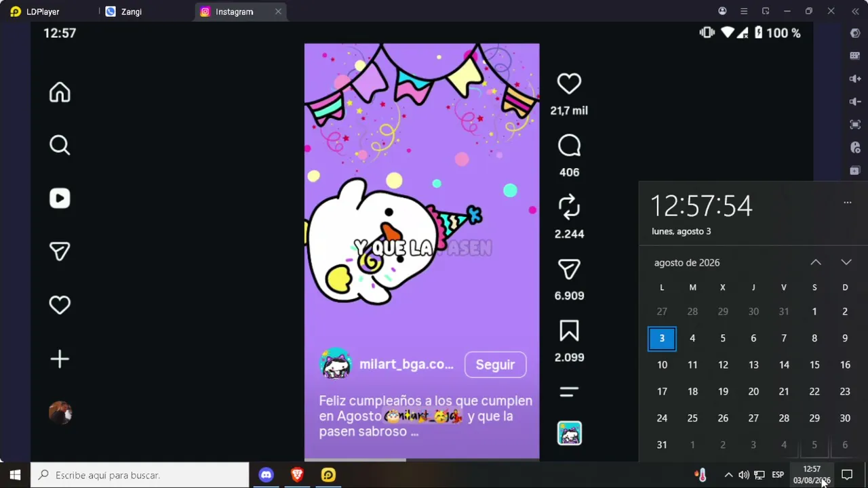Show hidden system tray icons

click(728, 474)
